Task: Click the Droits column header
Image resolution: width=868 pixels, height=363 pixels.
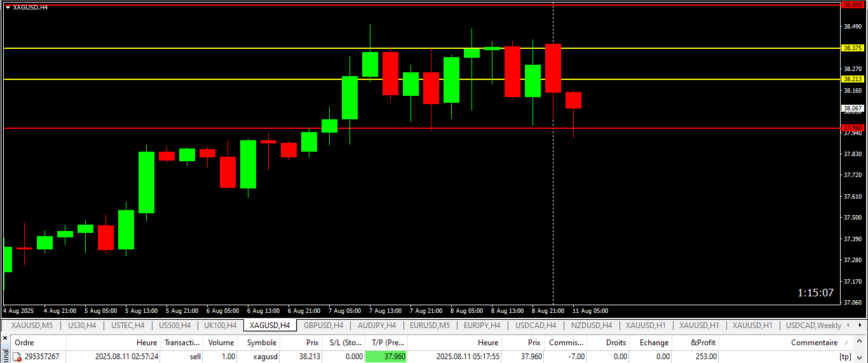Action: pyautogui.click(x=607, y=343)
